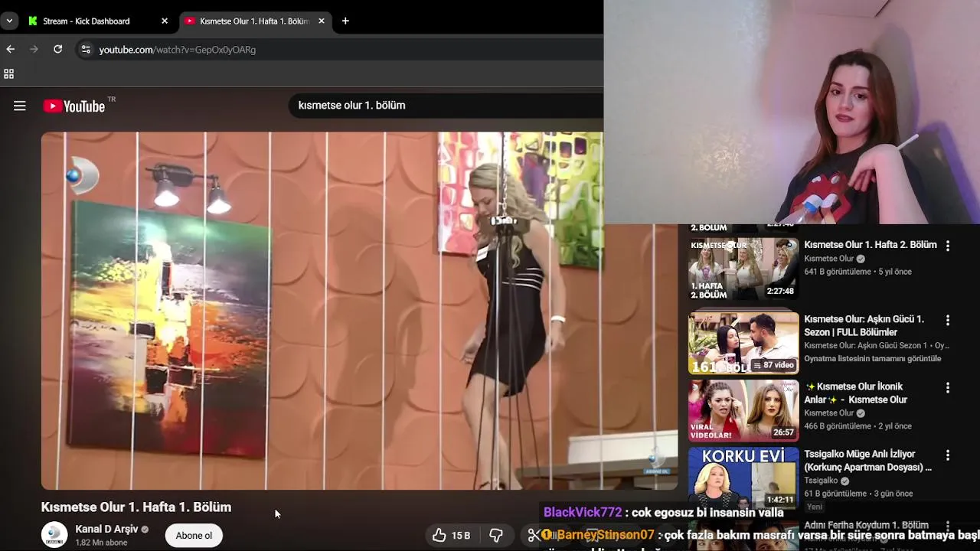Viewport: 980px width, 551px height.
Task: Click BlackVick772 chat username
Action: [x=583, y=513]
